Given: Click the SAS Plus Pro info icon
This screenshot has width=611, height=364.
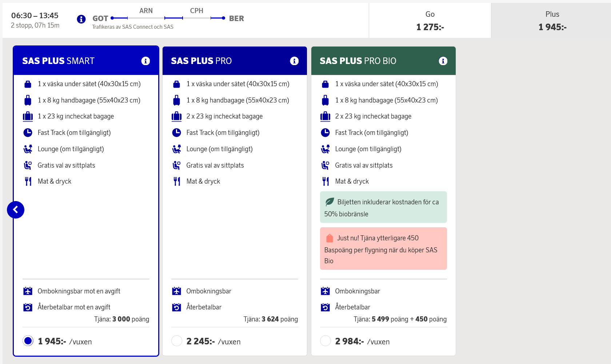Looking at the screenshot, I should pyautogui.click(x=294, y=61).
